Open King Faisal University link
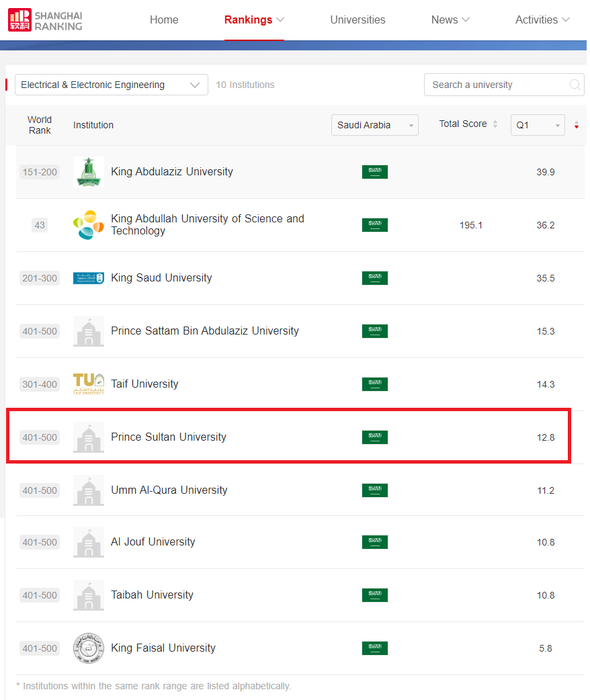590x700 pixels. [x=163, y=648]
